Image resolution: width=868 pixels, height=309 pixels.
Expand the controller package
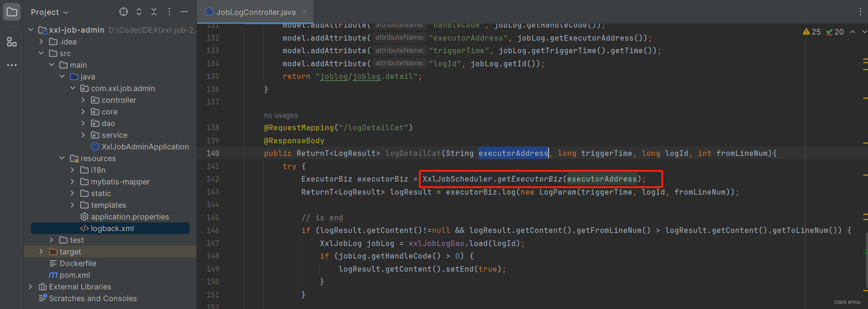click(83, 100)
